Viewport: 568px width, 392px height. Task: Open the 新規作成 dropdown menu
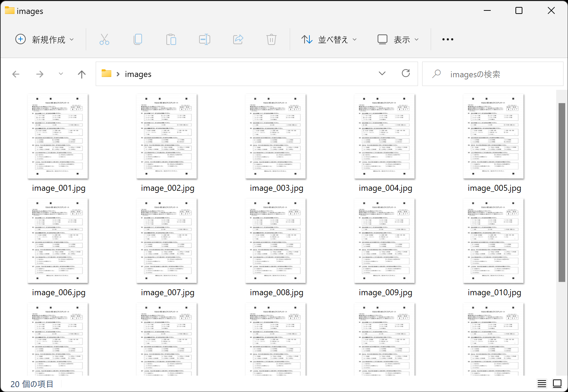tap(45, 40)
